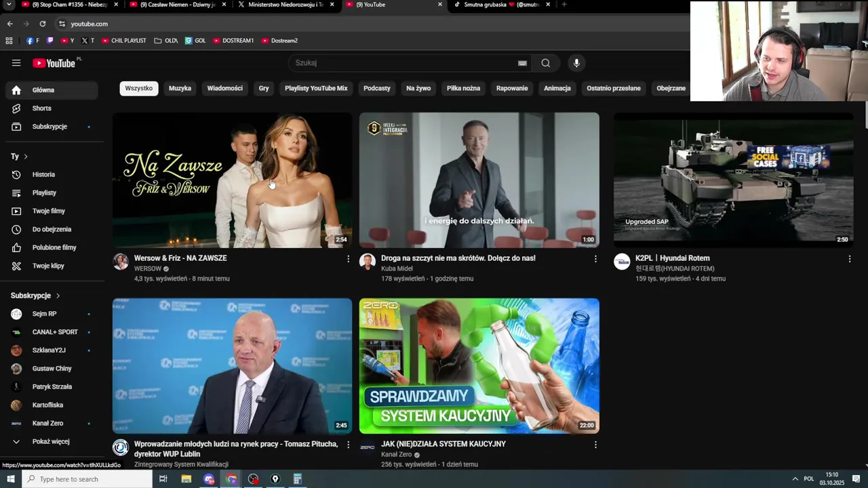Expand the Subskrypcje section header
This screenshot has width=868, height=488.
click(x=35, y=296)
